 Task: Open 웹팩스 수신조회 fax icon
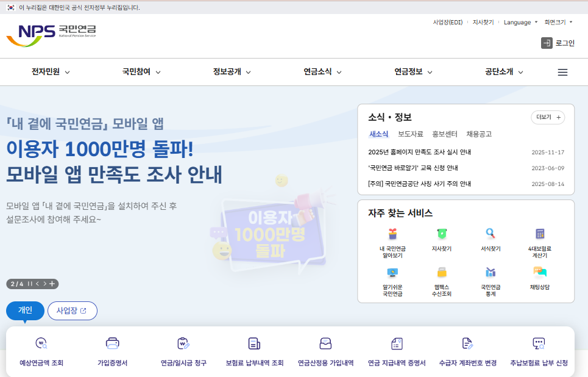click(x=442, y=272)
